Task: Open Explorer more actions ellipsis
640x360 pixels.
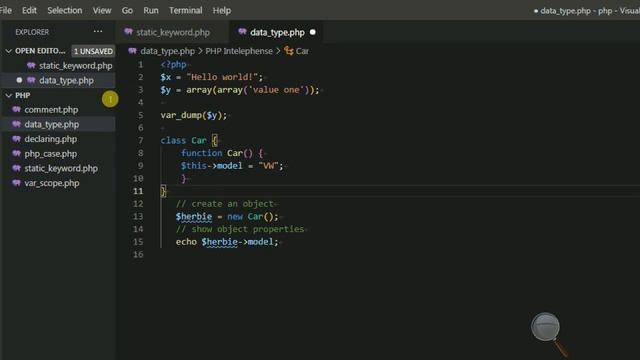Action: [98, 31]
